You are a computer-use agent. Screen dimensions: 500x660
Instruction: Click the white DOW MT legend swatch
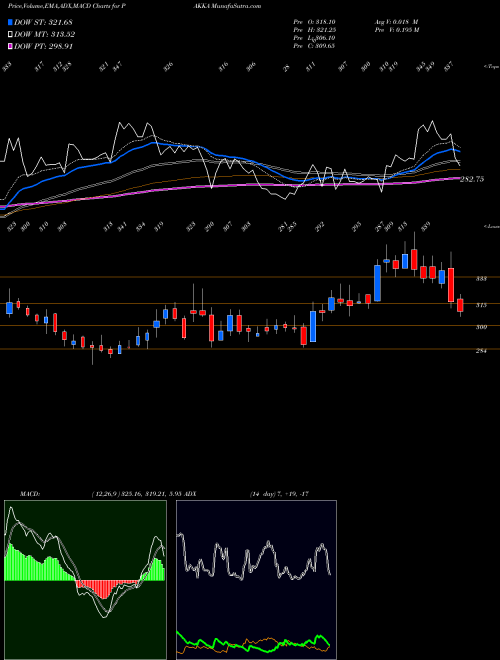[10, 34]
